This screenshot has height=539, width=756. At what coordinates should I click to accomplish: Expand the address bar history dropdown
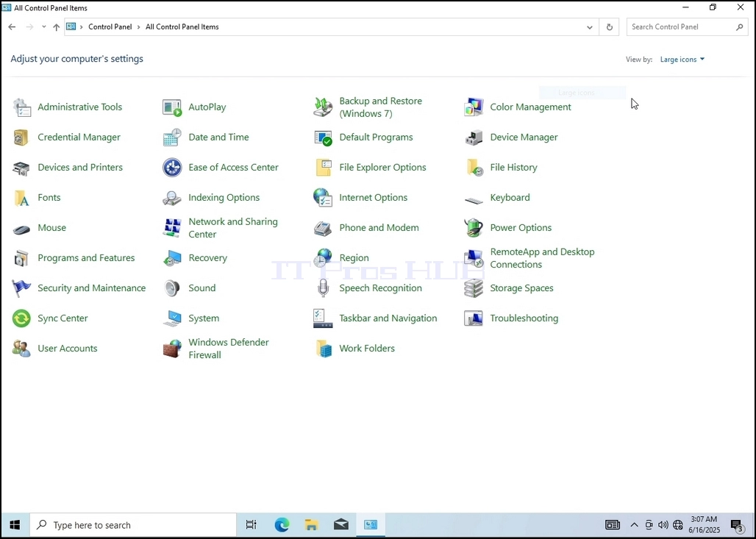click(x=590, y=27)
